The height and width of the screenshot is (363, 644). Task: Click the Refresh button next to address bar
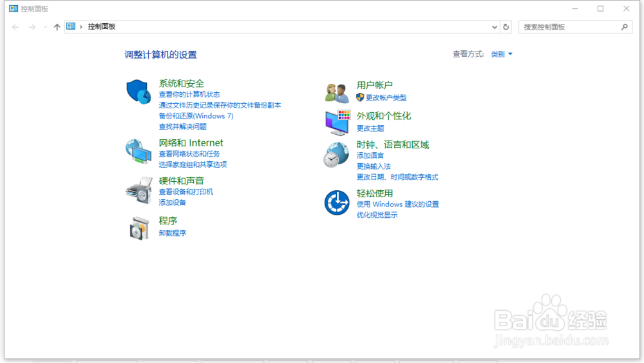[506, 27]
